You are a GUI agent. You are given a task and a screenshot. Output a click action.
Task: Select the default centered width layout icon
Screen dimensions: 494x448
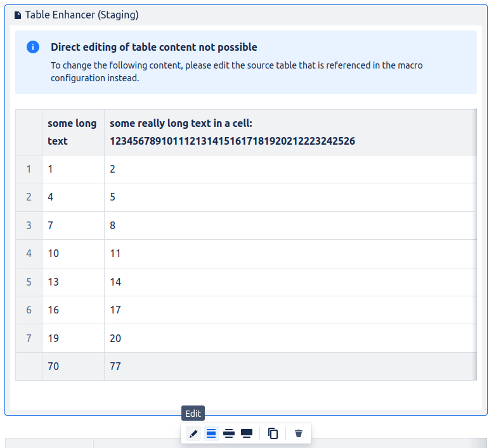pyautogui.click(x=211, y=433)
